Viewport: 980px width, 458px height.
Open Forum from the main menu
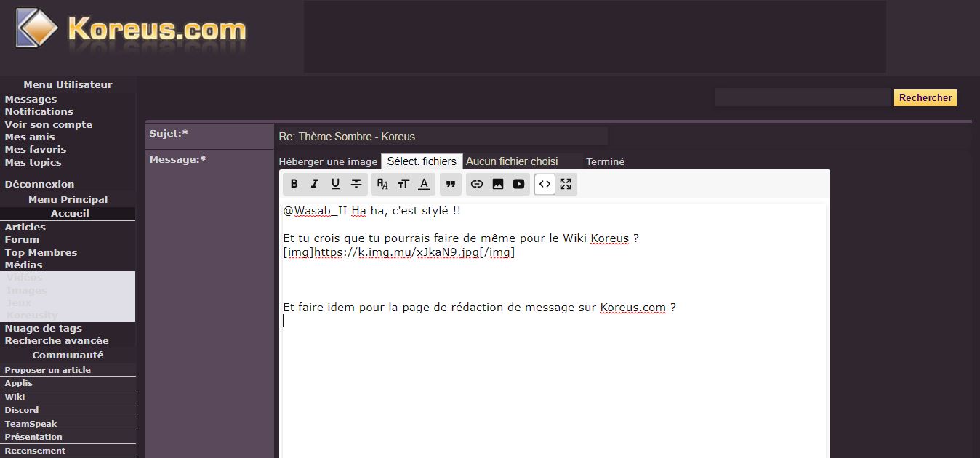tap(22, 239)
